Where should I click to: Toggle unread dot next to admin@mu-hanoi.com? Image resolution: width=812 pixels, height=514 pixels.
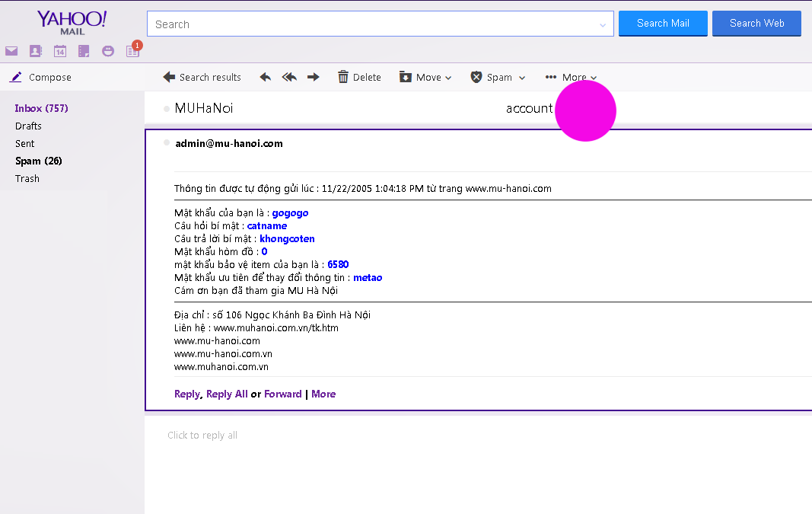pos(166,142)
